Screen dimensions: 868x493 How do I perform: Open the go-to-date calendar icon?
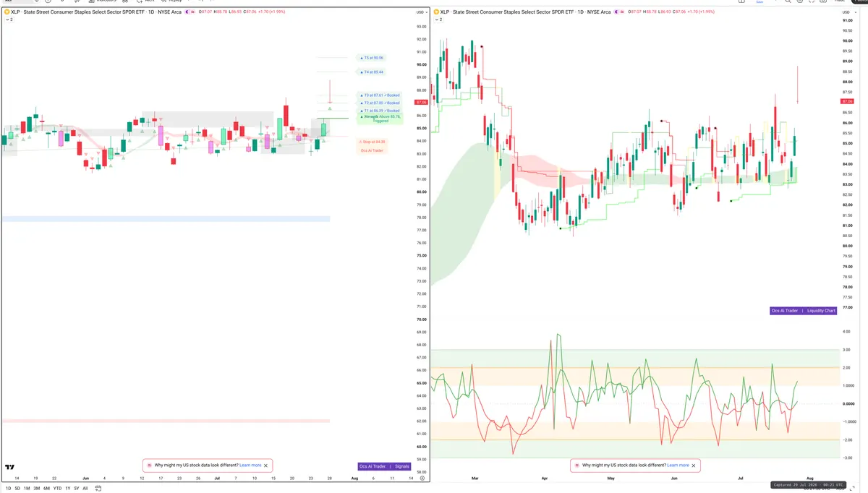pyautogui.click(x=98, y=489)
